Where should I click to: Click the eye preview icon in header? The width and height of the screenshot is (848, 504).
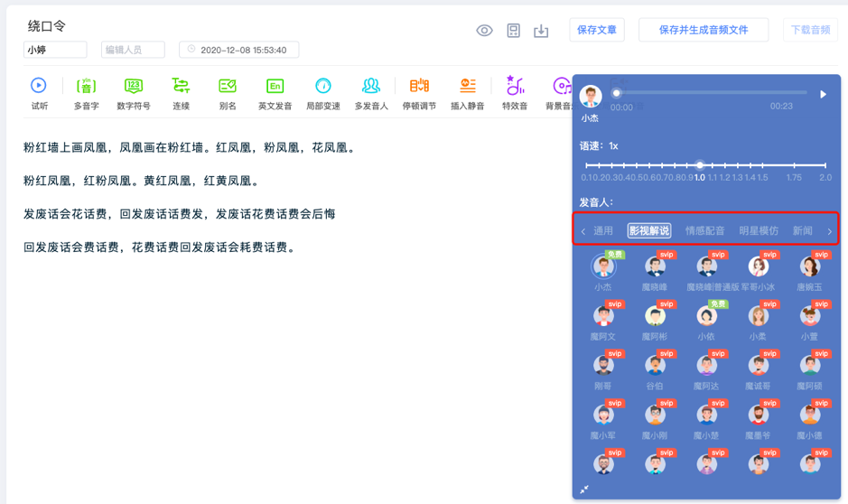coord(484,31)
